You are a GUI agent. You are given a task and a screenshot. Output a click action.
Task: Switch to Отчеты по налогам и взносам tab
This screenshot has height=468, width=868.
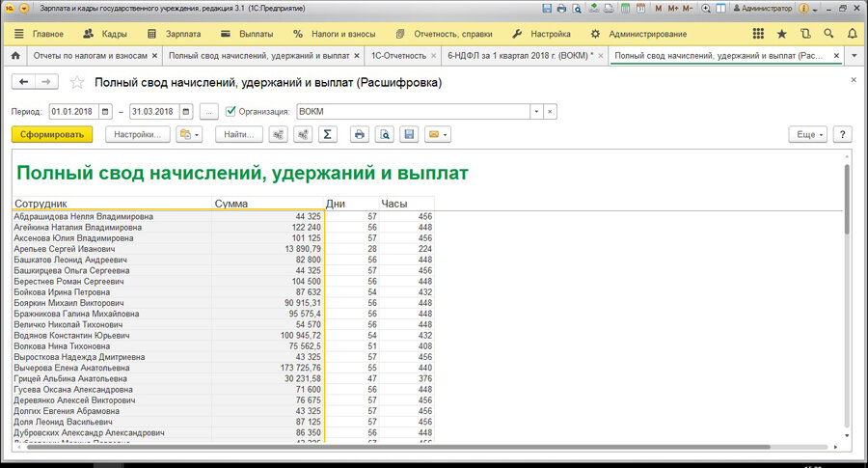pos(91,55)
